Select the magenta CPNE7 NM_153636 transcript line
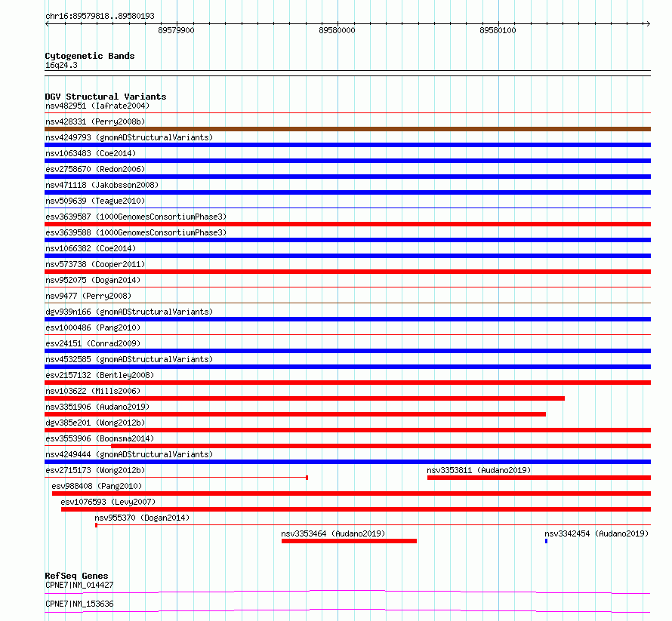The height and width of the screenshot is (621, 672). pyautogui.click(x=347, y=610)
